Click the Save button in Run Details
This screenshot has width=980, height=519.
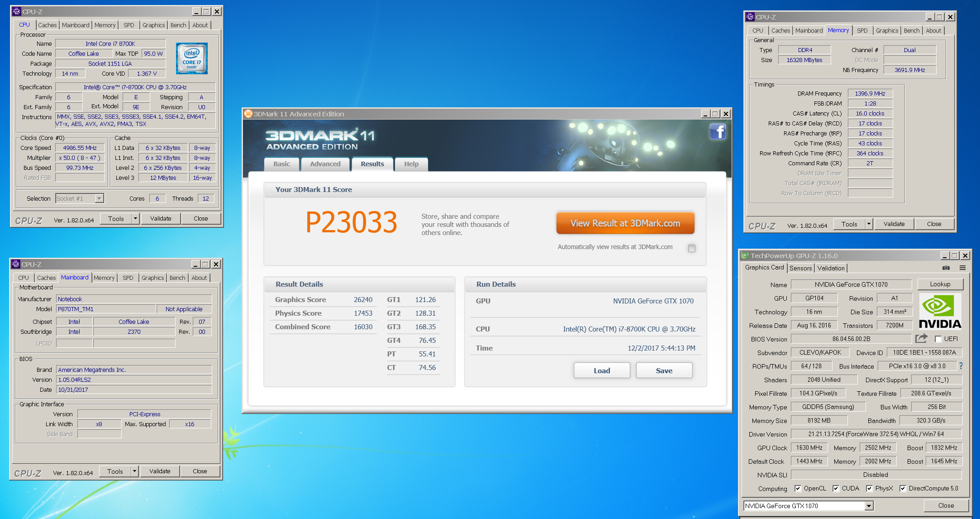click(664, 370)
